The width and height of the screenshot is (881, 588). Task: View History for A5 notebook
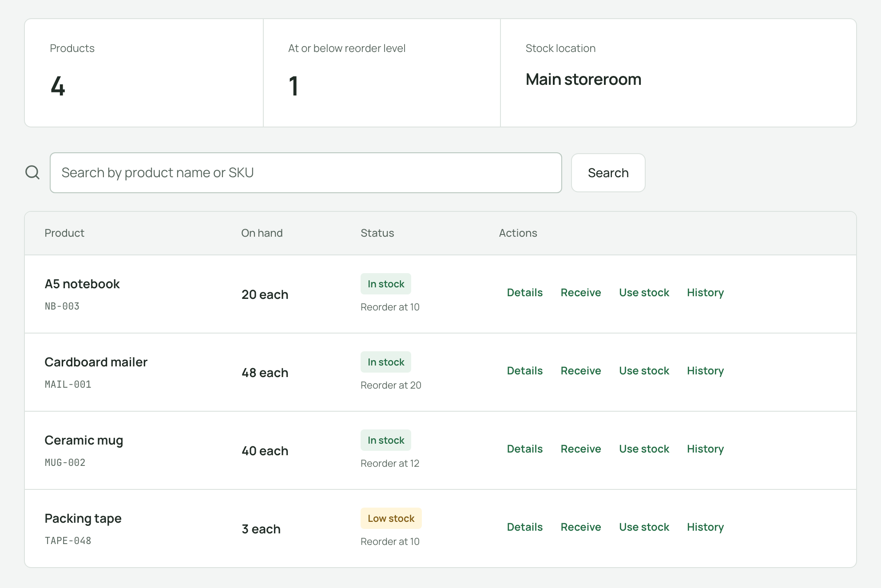pos(705,293)
